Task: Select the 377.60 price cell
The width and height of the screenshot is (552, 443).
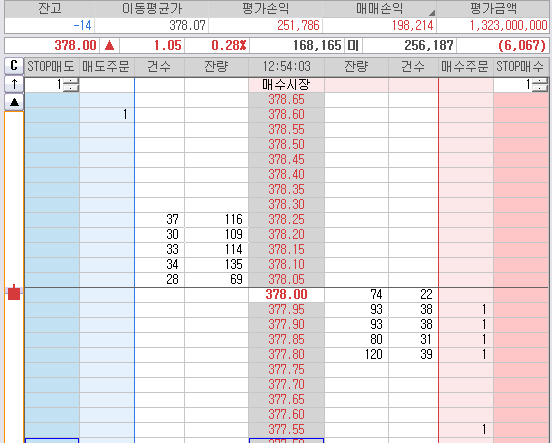Action: 286,414
